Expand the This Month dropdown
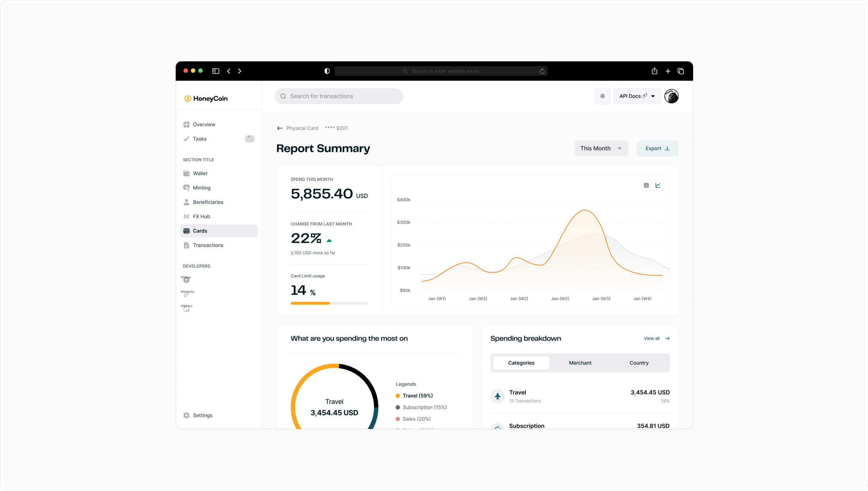This screenshot has height=491, width=868. click(601, 148)
